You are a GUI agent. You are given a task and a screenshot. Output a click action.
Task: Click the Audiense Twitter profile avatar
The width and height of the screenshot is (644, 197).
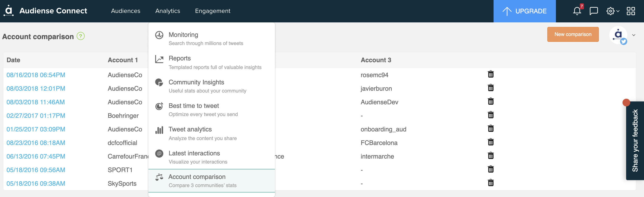(x=618, y=35)
